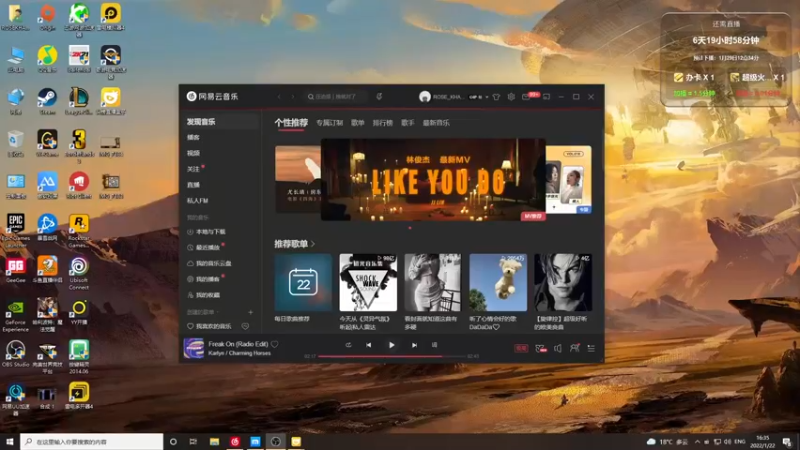The height and width of the screenshot is (450, 800).
Task: Like the song Freak On with heart icon
Action: [x=275, y=344]
